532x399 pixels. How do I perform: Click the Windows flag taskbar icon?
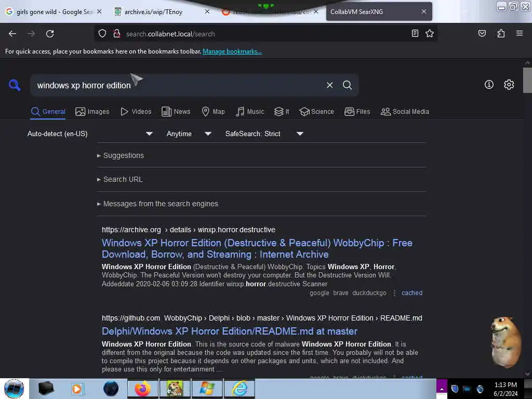click(207, 389)
